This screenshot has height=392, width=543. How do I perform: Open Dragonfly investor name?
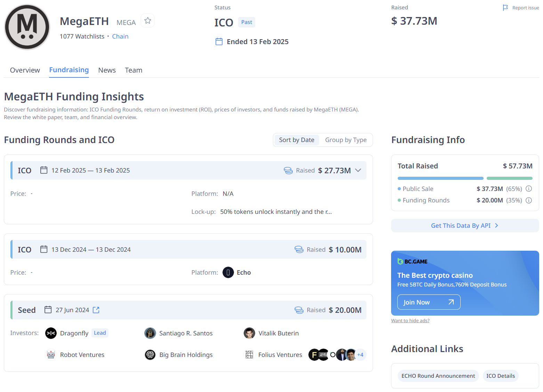pos(74,333)
